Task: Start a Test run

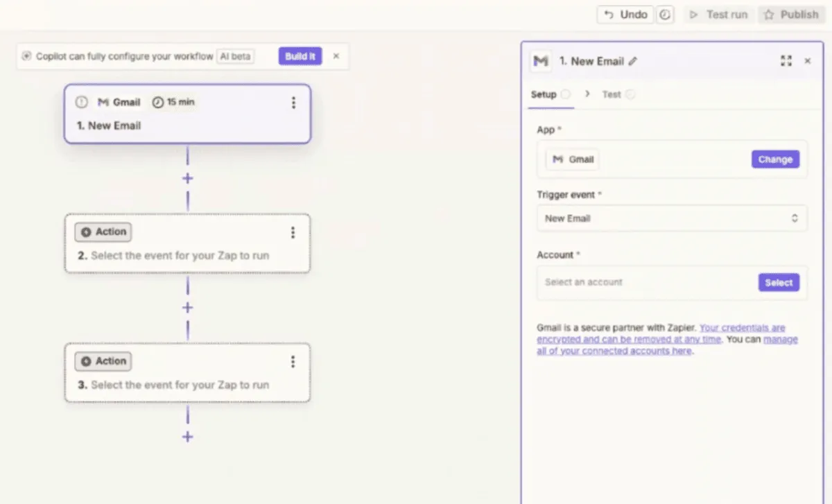Action: coord(718,14)
